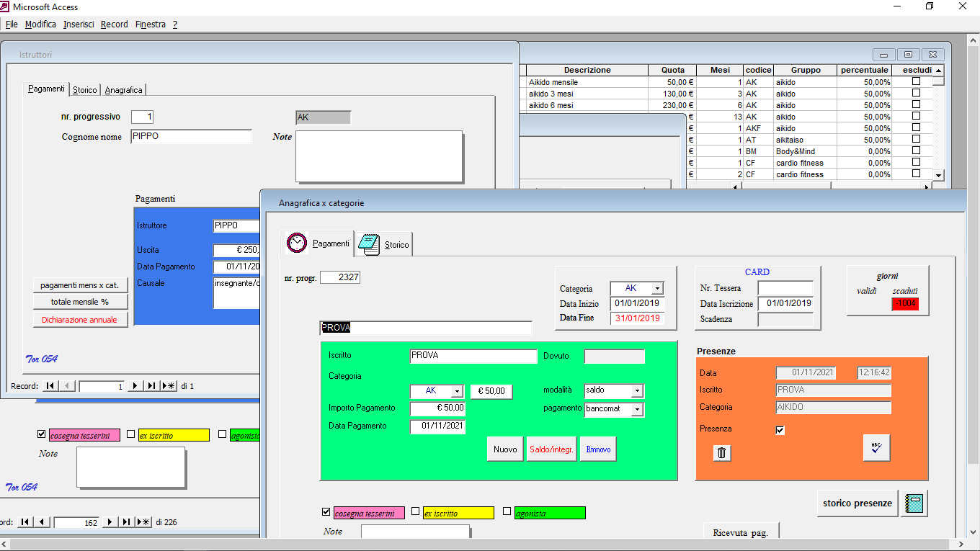Click the Nr. Tessera input field

pos(785,288)
